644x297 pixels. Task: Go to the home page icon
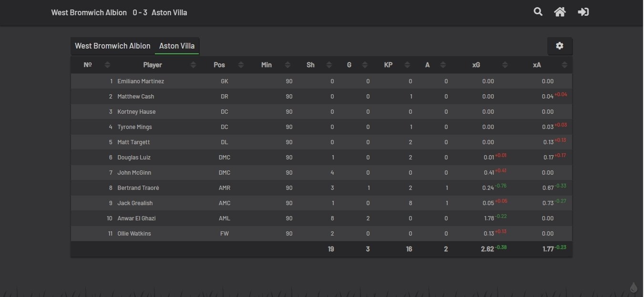(560, 12)
